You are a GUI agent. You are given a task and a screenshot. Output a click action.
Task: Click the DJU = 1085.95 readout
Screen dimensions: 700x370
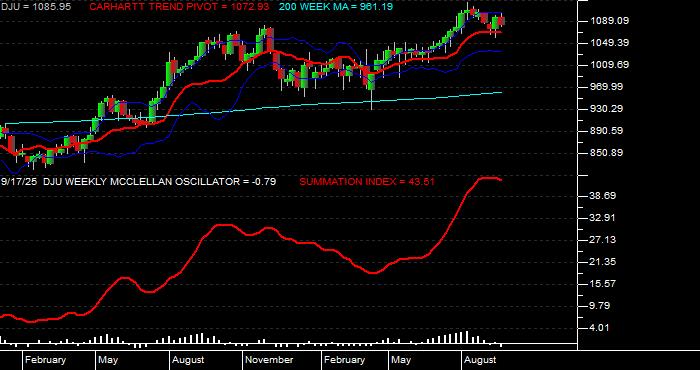click(35, 7)
